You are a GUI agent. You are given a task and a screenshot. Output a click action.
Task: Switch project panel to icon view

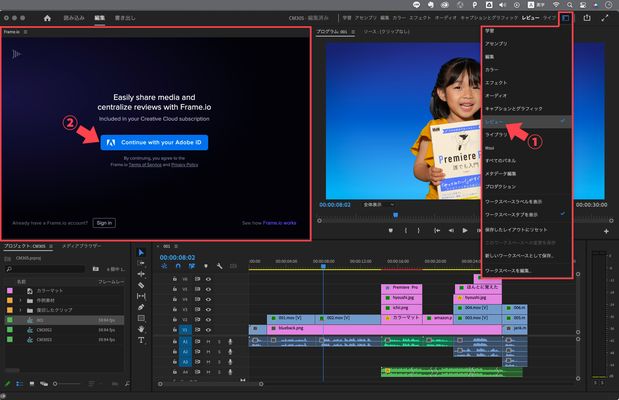pyautogui.click(x=32, y=383)
